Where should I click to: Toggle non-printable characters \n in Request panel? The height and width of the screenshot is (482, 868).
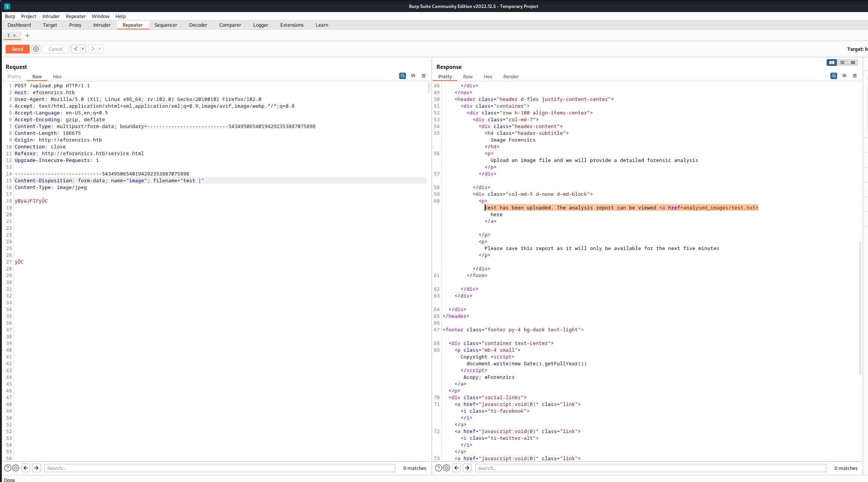(x=413, y=76)
